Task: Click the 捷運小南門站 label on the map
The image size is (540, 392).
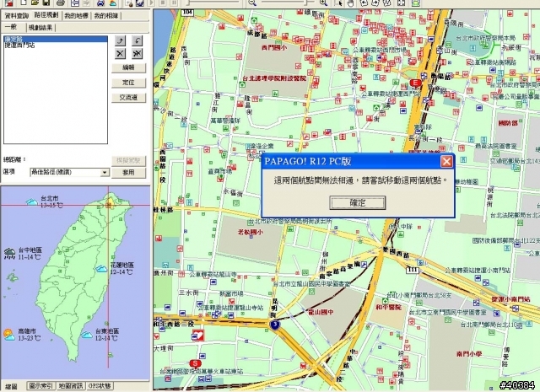Action: [510, 299]
